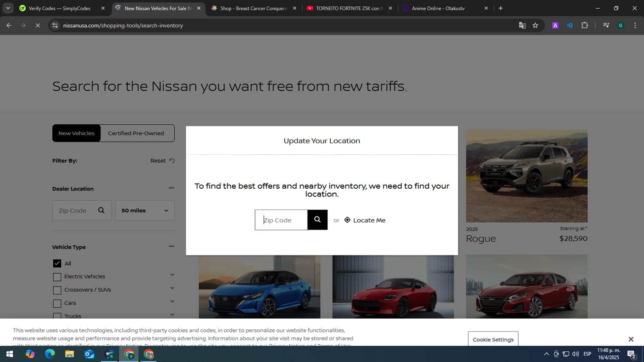Click the taskbar clock and date

[608, 354]
